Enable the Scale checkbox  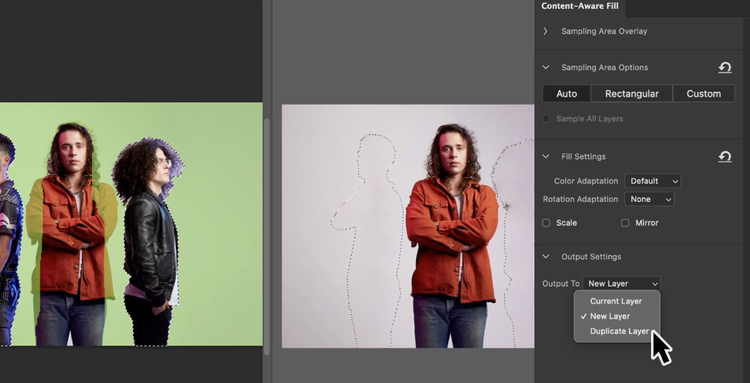coord(546,223)
